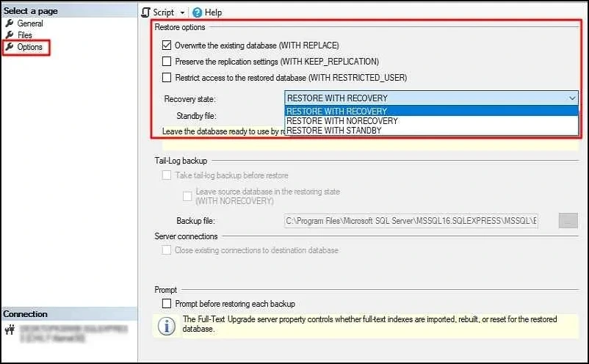589x364 pixels.
Task: Enable Prompt before restoring each backup
Action: pyautogui.click(x=167, y=303)
